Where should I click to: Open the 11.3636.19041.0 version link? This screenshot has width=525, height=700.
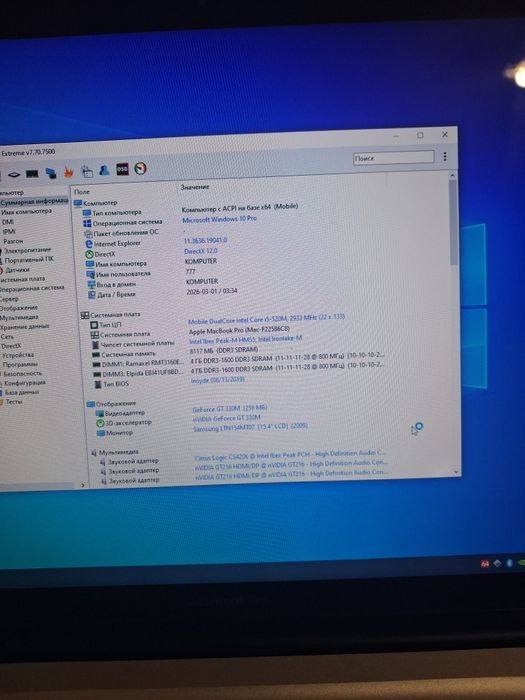click(x=205, y=240)
